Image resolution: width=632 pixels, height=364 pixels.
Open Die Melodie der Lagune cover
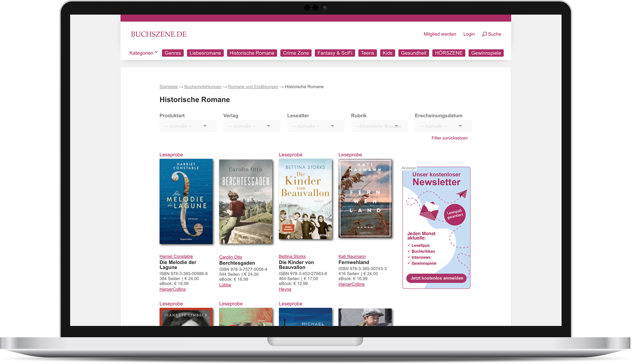pos(186,201)
